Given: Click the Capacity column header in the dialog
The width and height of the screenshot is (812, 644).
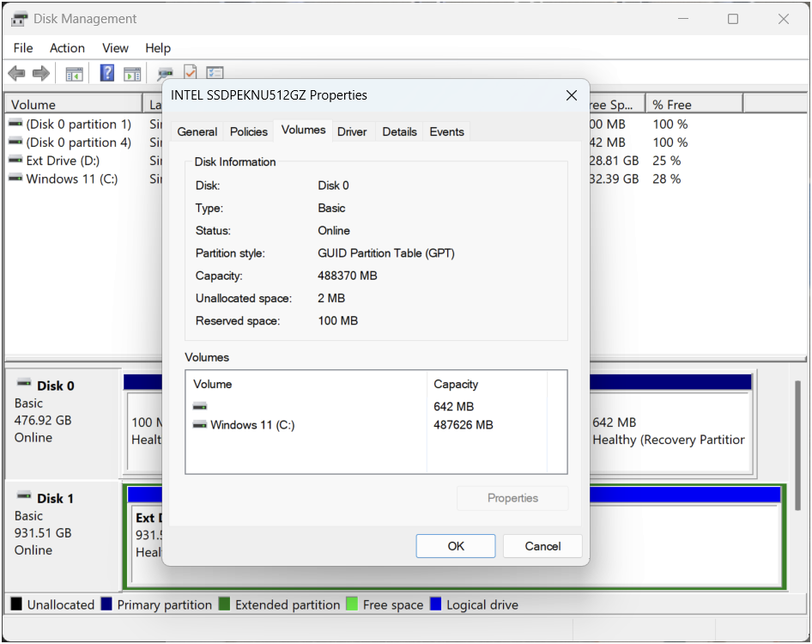Looking at the screenshot, I should pyautogui.click(x=487, y=384).
